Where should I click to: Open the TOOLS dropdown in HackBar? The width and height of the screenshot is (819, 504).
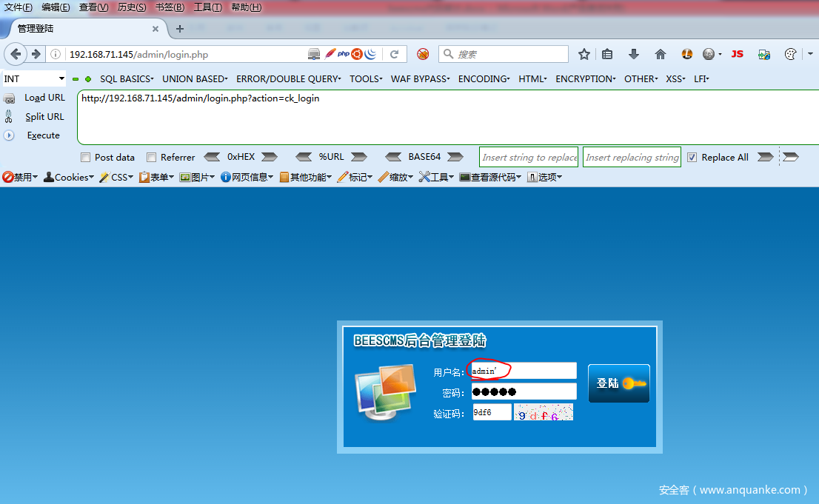coord(366,79)
